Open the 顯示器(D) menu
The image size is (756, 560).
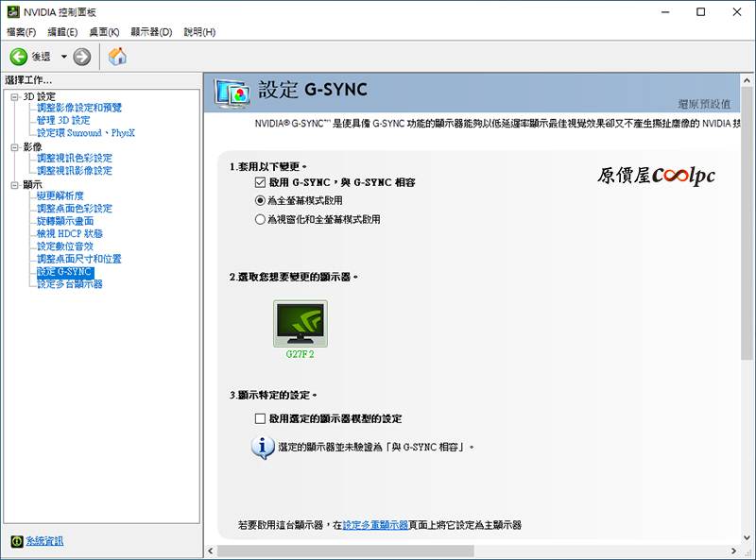(151, 32)
